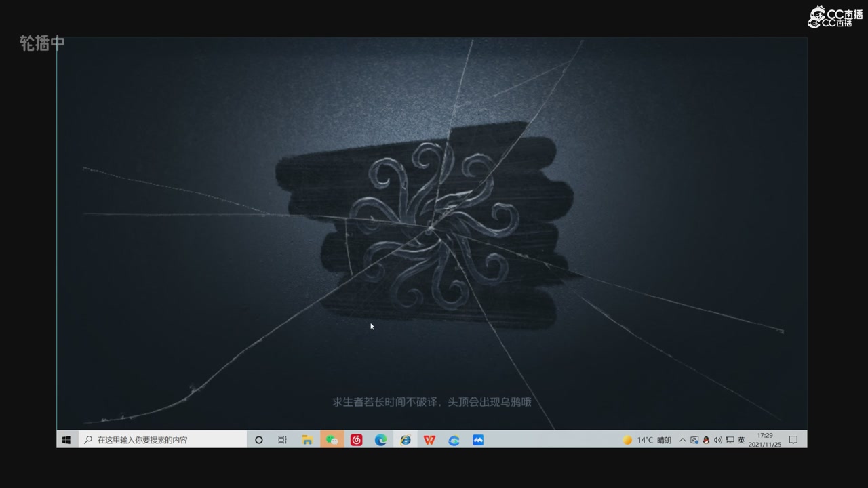Toggle the 英 input method indicator
This screenshot has width=868, height=488.
741,440
